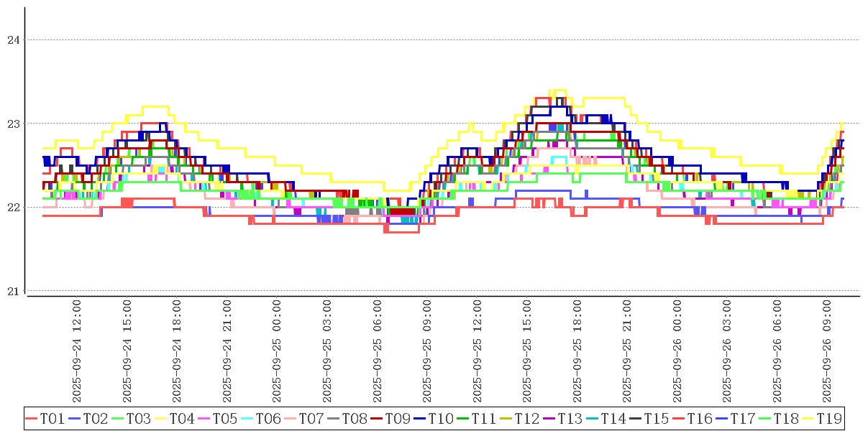Hide the T02 legend entry
This screenshot has height=431, width=868.
click(x=95, y=418)
